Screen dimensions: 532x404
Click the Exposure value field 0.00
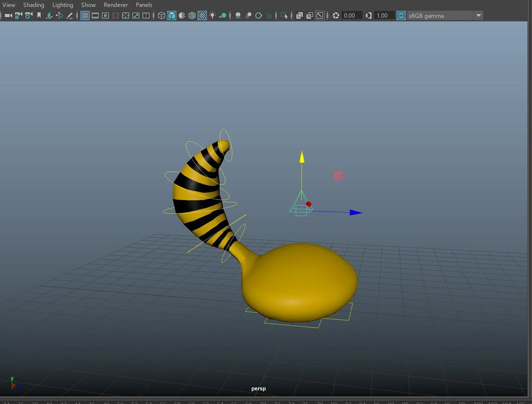coord(351,15)
